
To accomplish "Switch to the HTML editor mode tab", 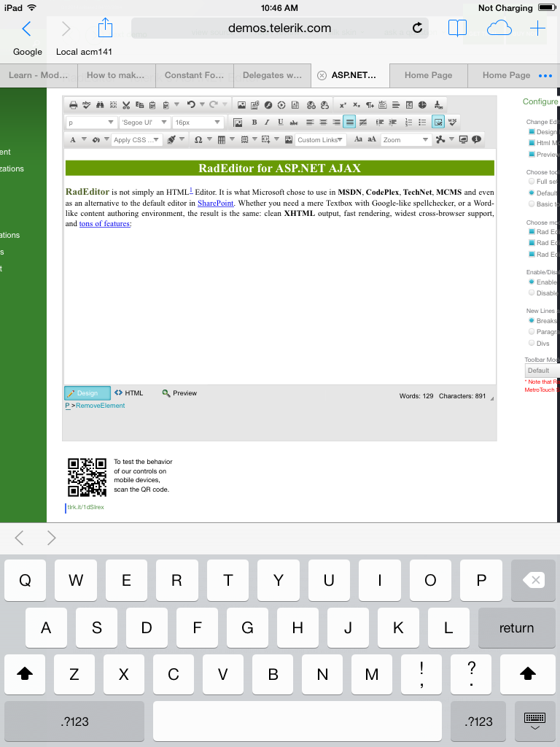I will [128, 393].
